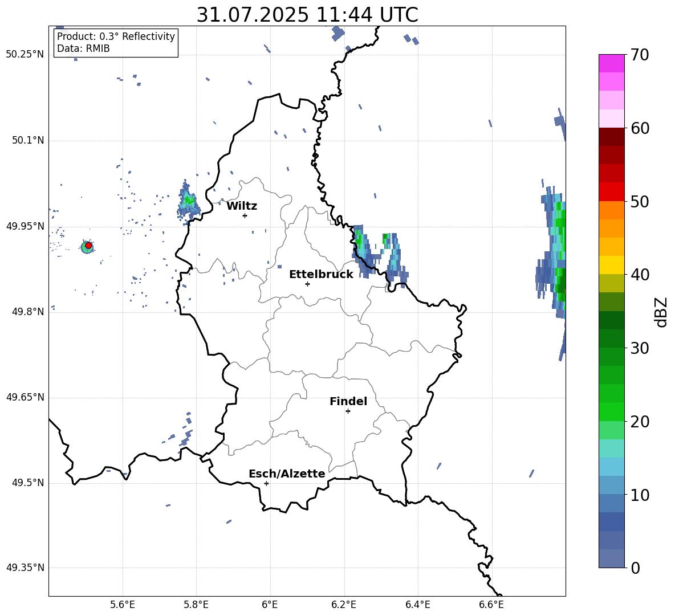Click the 49.65°N latitude label

[25, 397]
